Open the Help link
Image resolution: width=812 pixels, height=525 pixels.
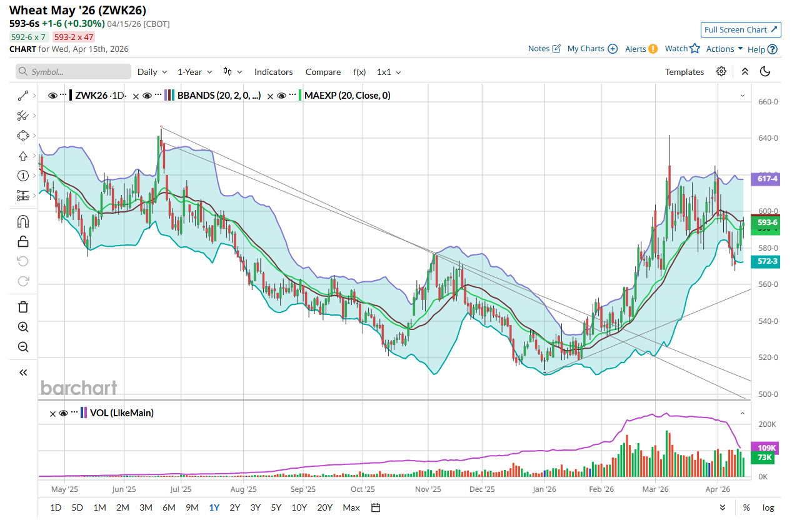[763, 49]
